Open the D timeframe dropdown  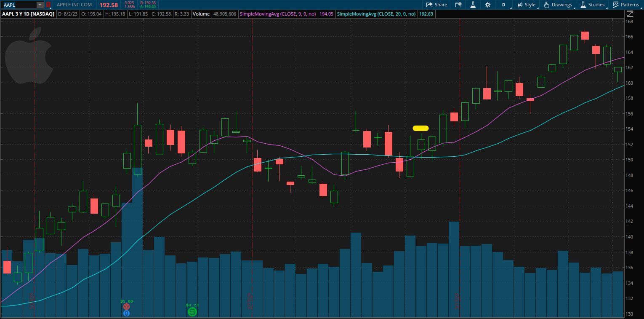(x=503, y=5)
